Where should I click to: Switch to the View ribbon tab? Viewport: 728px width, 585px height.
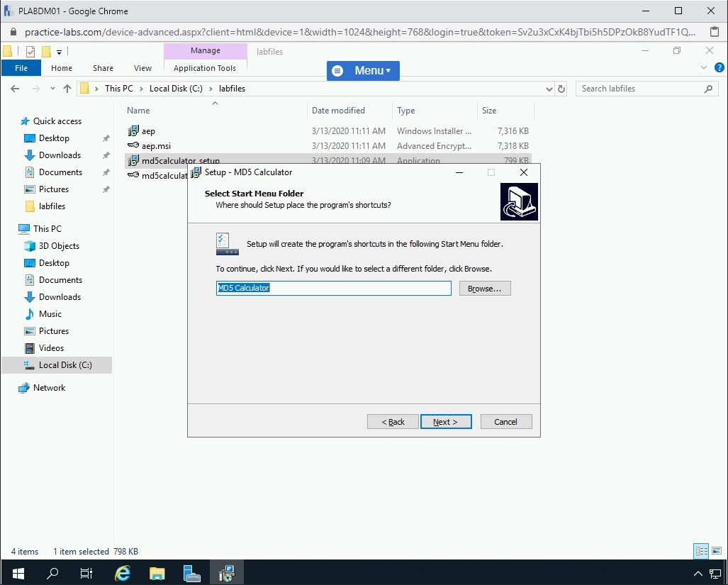[142, 68]
